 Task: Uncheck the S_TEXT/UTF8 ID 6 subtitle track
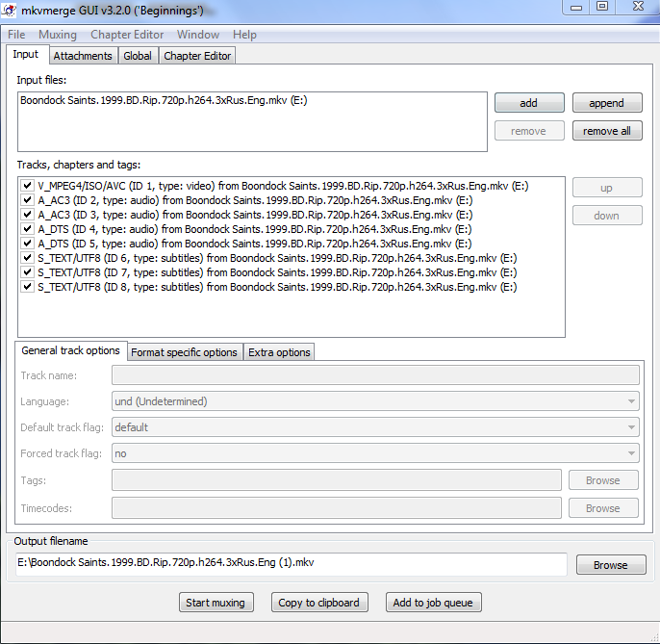tap(27, 257)
